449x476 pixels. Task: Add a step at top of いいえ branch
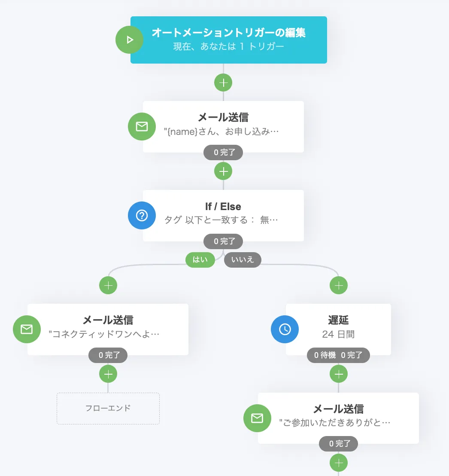tap(339, 285)
